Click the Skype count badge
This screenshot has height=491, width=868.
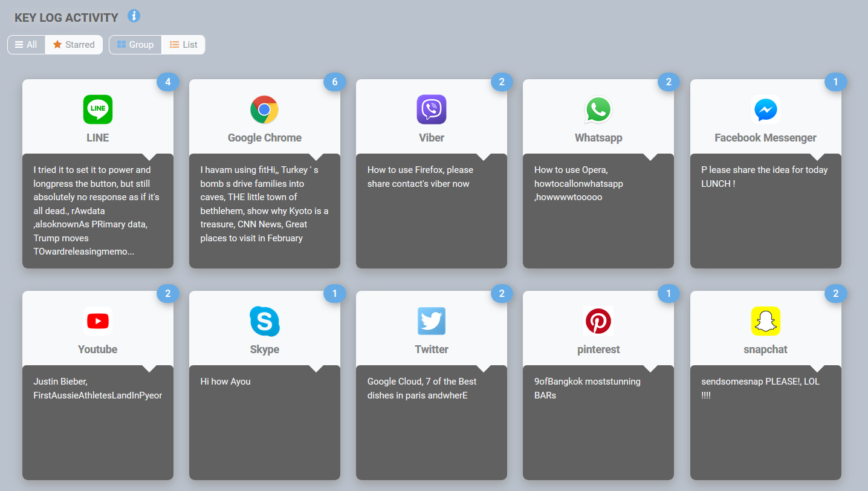(x=335, y=293)
